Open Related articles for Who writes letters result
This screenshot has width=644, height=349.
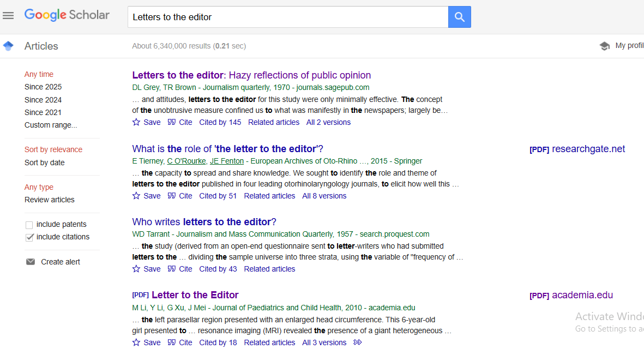[x=269, y=269]
